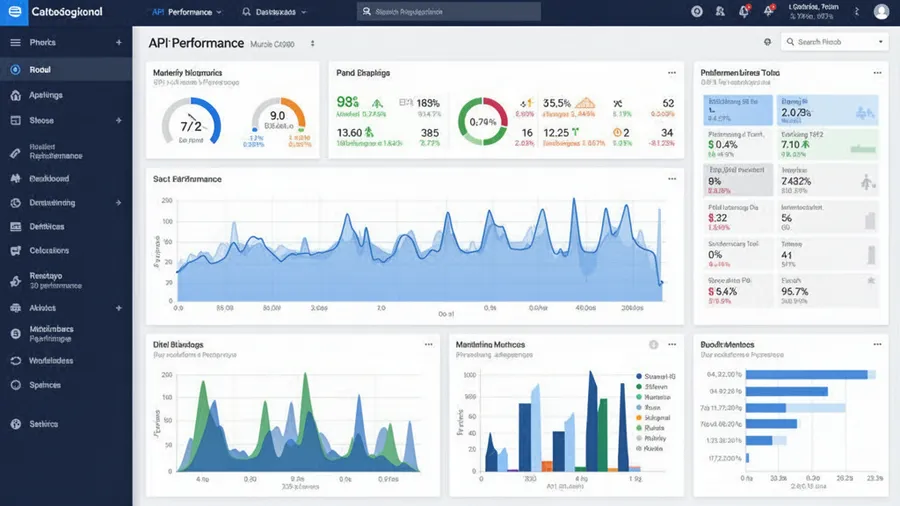The width and height of the screenshot is (900, 506).
Task: Click the circular clock icon in top bar
Action: (x=697, y=11)
